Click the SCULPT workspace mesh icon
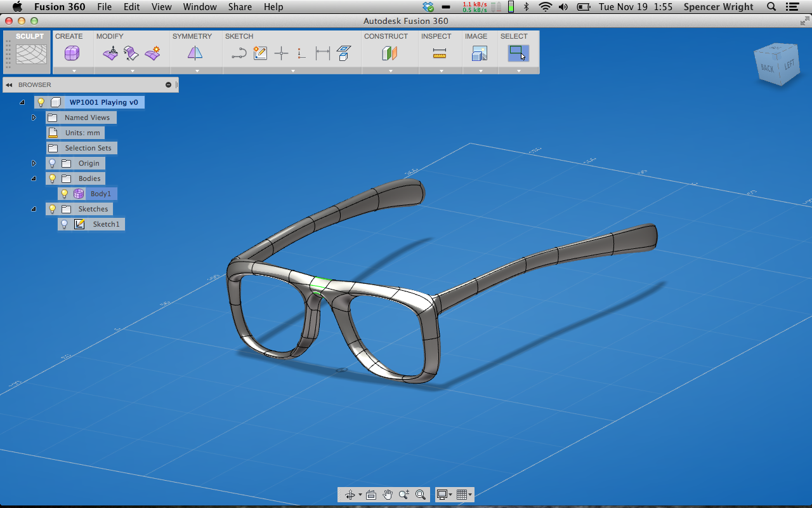The width and height of the screenshot is (812, 508). [x=31, y=54]
